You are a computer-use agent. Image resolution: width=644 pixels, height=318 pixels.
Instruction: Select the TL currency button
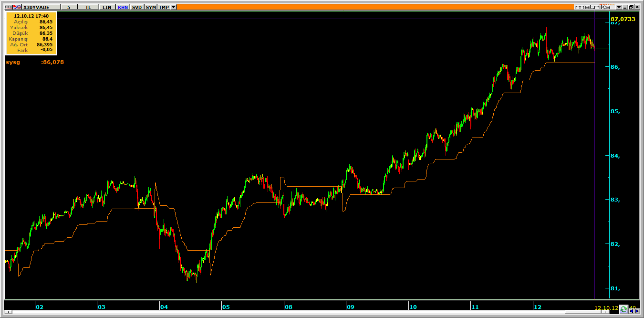click(x=89, y=7)
